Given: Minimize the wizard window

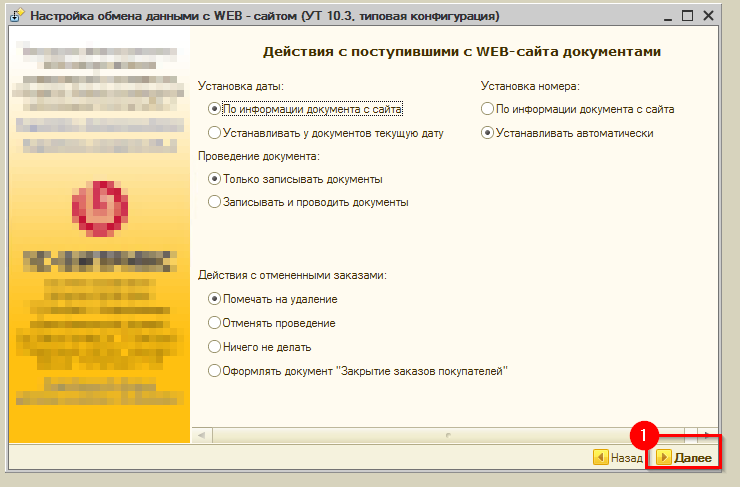Looking at the screenshot, I should [x=665, y=17].
